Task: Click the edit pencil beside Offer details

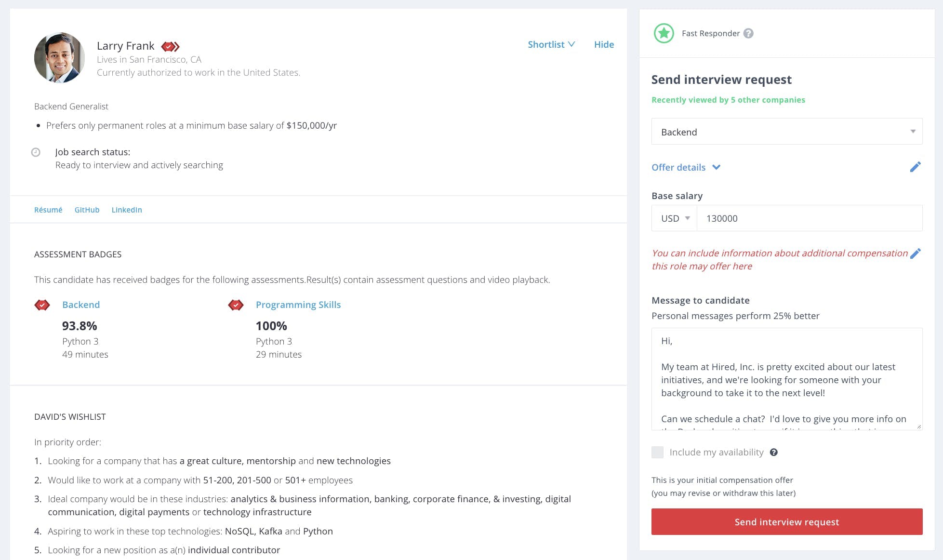Action: 916,166
